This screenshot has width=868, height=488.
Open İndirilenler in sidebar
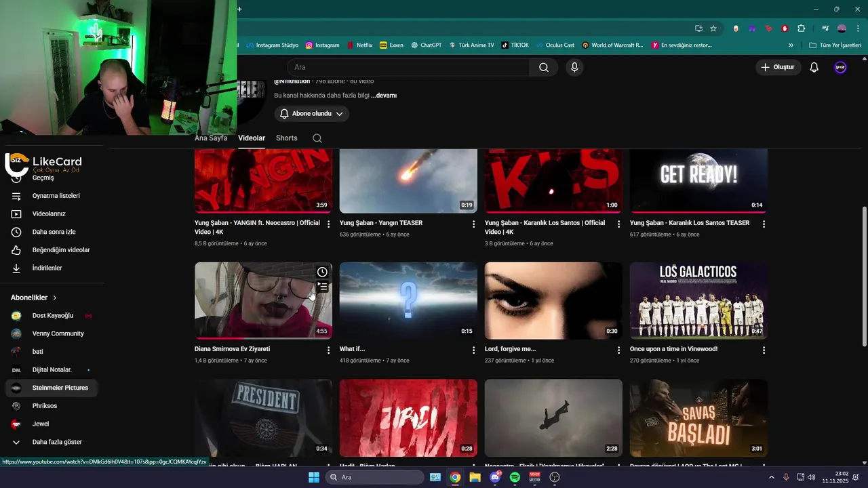click(x=51, y=268)
